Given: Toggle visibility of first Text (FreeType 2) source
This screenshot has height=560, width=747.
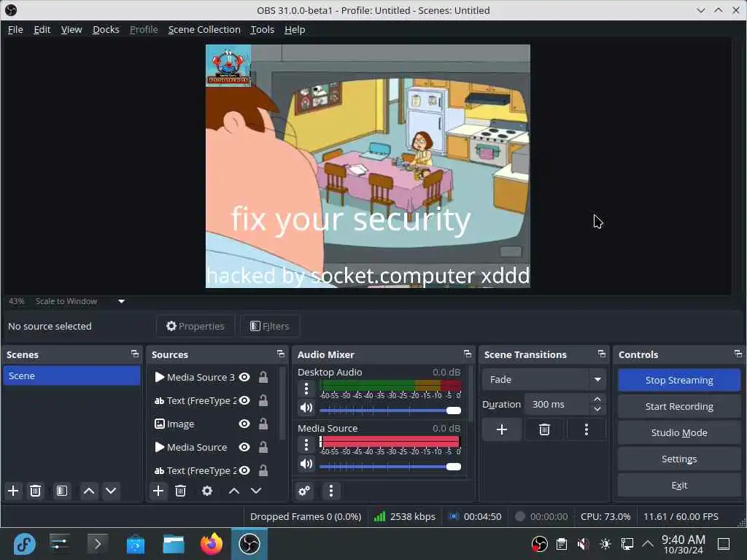Looking at the screenshot, I should tap(244, 400).
